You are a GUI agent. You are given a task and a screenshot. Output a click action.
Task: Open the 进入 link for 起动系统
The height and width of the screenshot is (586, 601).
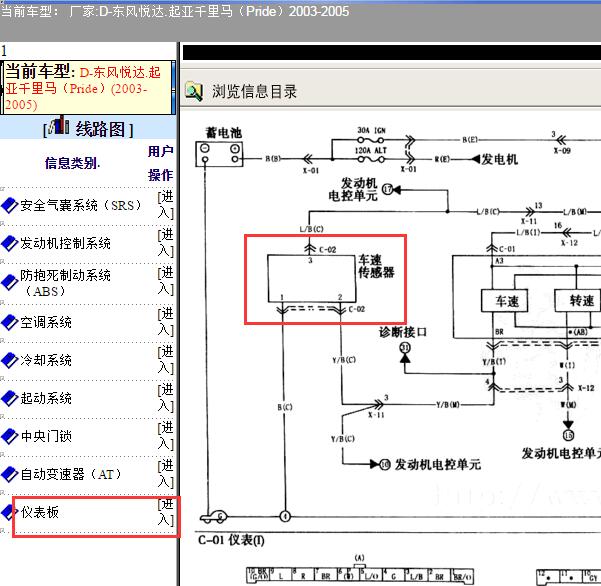tap(166, 398)
